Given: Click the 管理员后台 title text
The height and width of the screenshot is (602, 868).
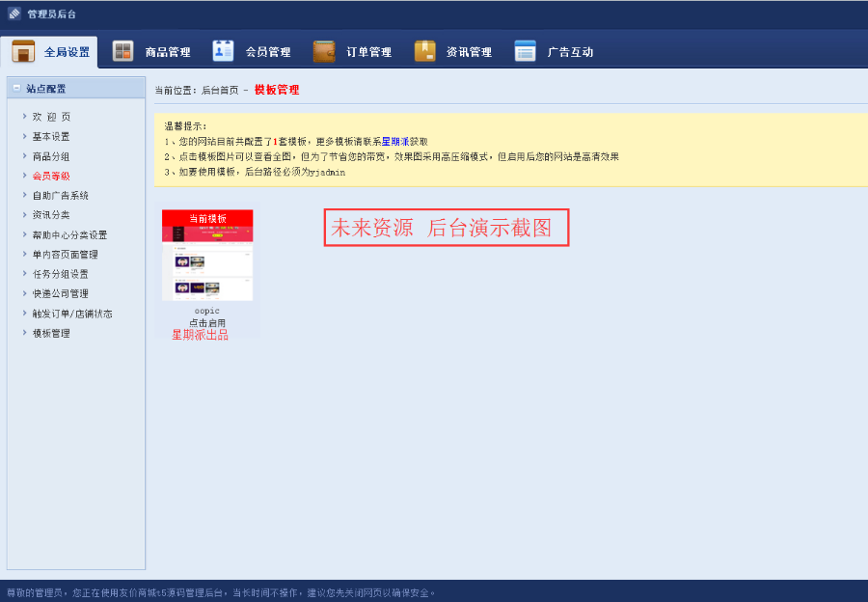Looking at the screenshot, I should (51, 14).
